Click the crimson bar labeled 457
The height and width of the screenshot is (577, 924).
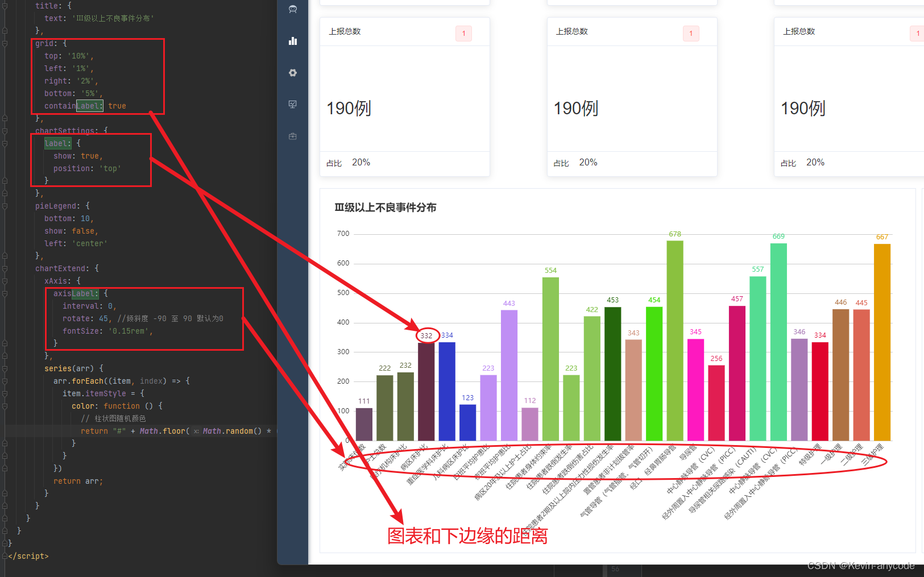coord(737,373)
